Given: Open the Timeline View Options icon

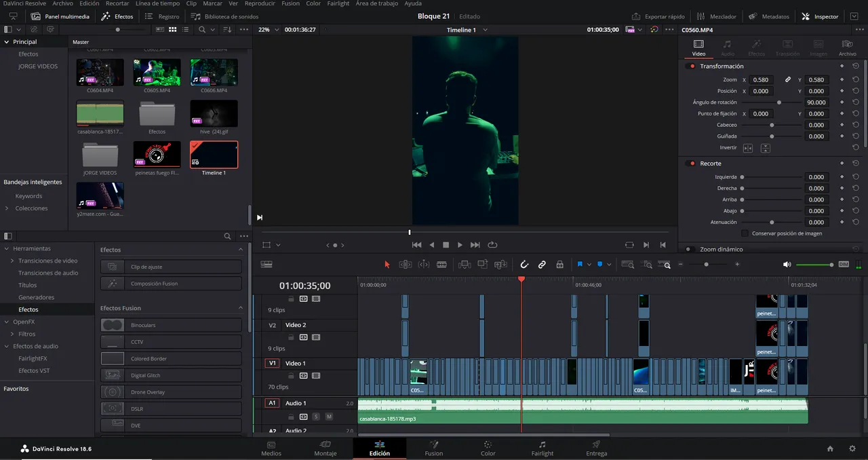Looking at the screenshot, I should tap(267, 265).
